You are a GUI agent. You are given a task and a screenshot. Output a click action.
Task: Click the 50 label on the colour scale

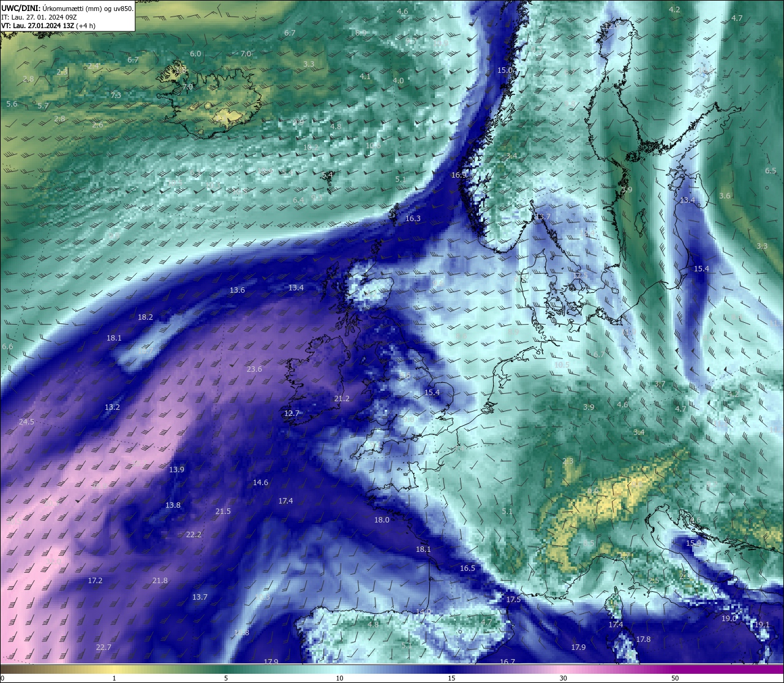pos(675,677)
